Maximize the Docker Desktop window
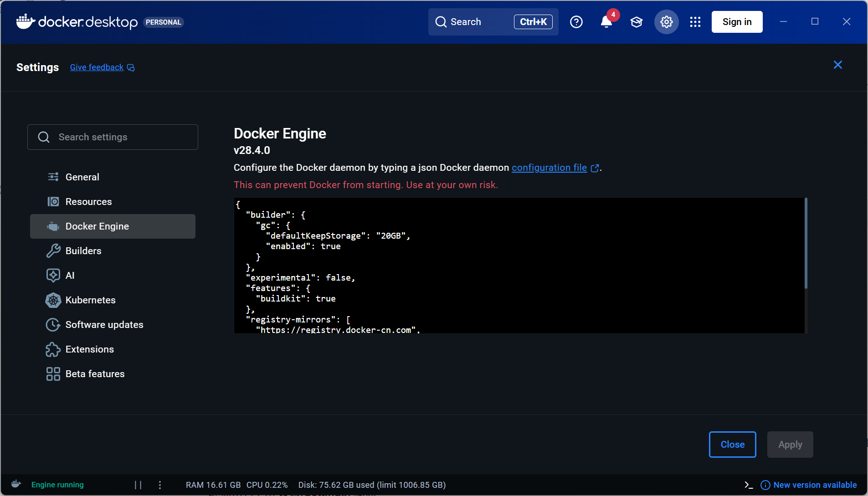The height and width of the screenshot is (496, 868). click(x=815, y=21)
